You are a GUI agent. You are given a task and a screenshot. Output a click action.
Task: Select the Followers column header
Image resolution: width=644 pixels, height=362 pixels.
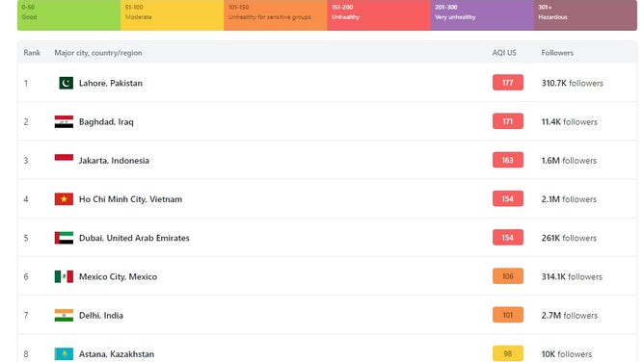point(557,53)
